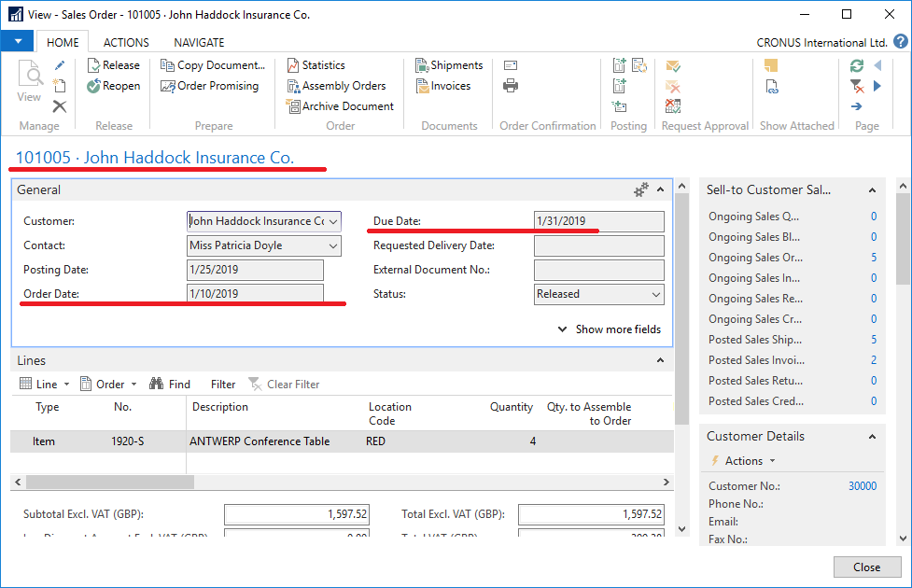Launch Order Promising

210,86
